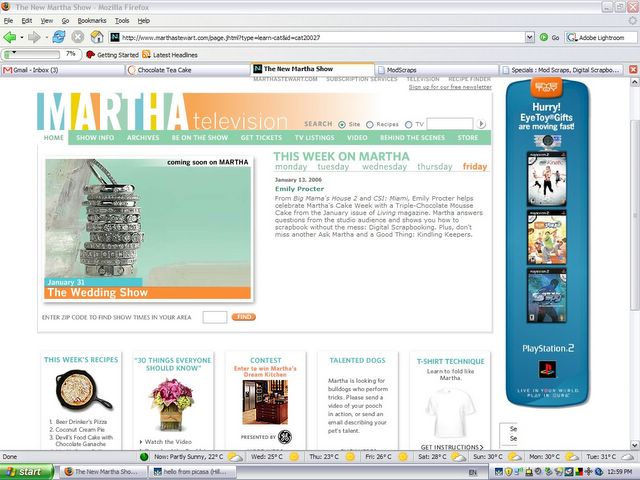The height and width of the screenshot is (480, 640).
Task: Go to the Home page icon
Action: click(x=97, y=37)
